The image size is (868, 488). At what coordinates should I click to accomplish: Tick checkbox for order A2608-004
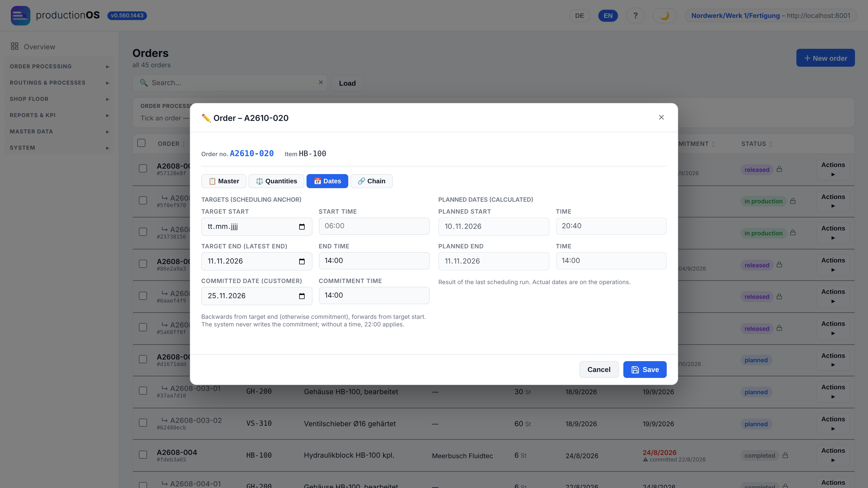pos(143,455)
